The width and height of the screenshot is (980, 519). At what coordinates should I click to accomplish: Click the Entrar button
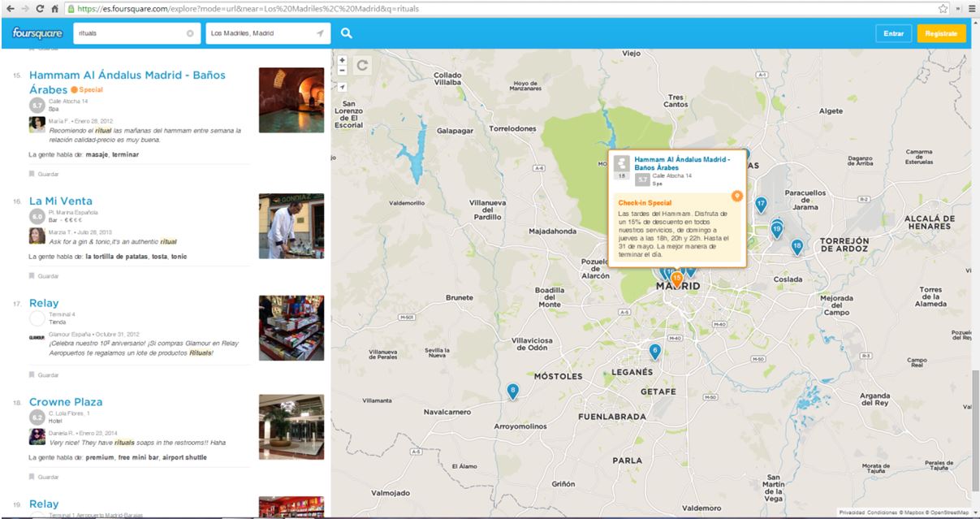[x=893, y=33]
